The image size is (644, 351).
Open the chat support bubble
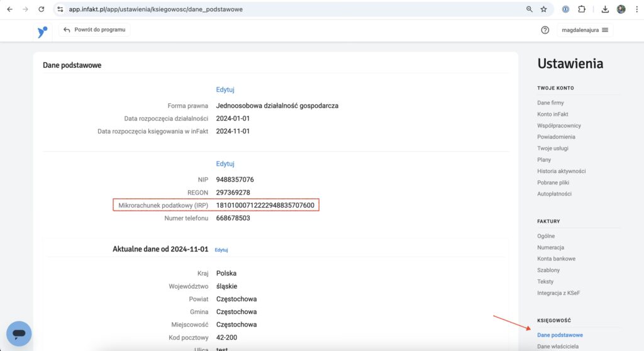19,333
